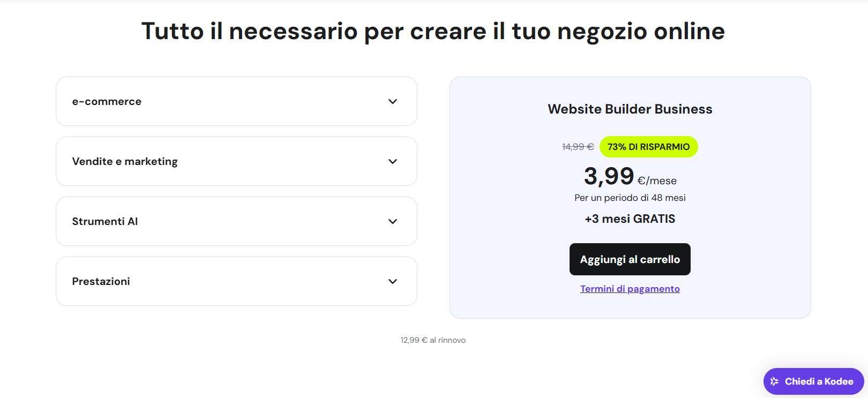Click the 12,99 € al rinnovo note

(x=433, y=340)
